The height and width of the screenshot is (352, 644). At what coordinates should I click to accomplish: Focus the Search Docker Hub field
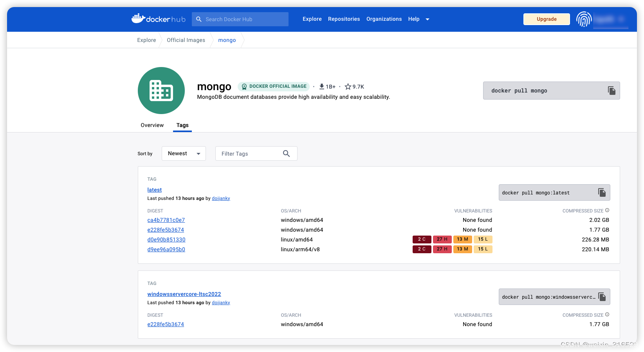(x=240, y=19)
